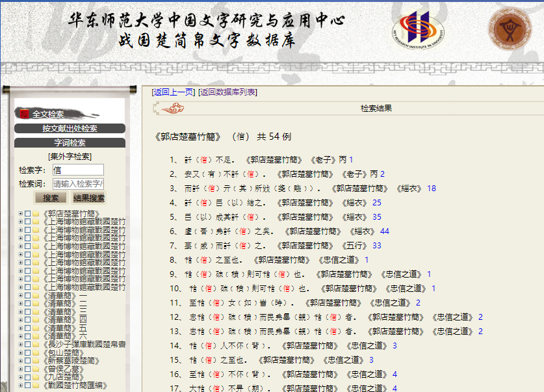
Task: Tick the checkbox for 《清華簡》四
Action: 28,320
